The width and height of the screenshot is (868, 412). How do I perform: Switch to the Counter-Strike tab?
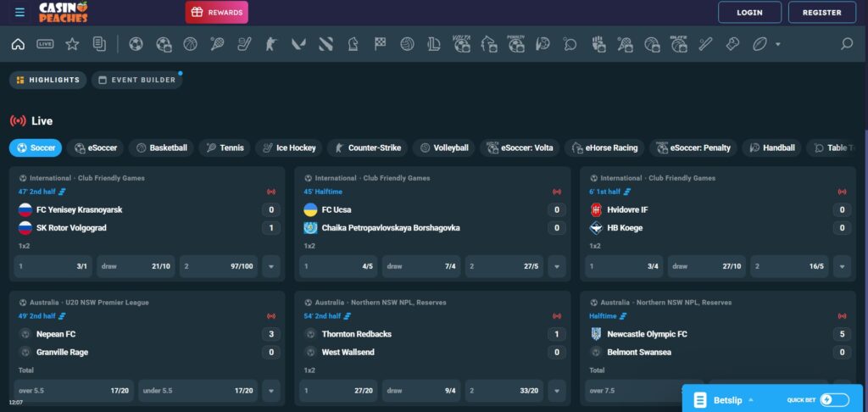[366, 148]
